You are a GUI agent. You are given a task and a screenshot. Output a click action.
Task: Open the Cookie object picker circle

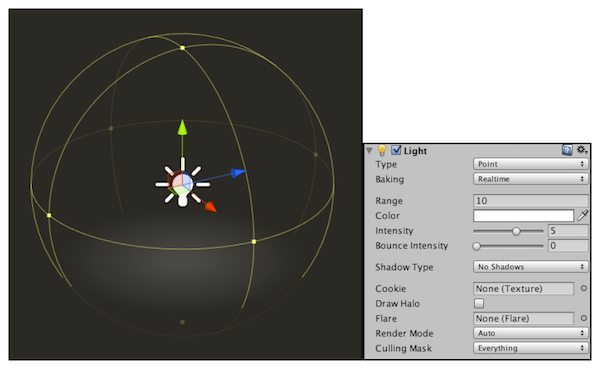pos(584,288)
